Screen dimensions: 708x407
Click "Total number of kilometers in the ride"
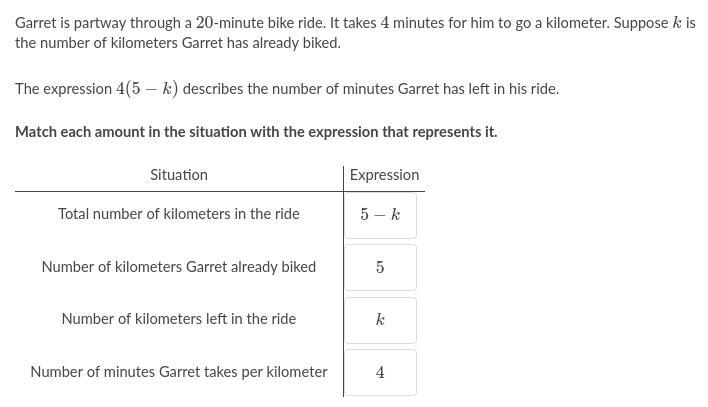(179, 214)
